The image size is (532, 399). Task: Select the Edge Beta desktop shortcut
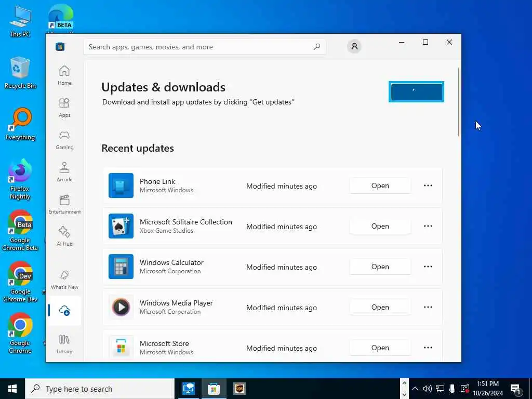60,19
